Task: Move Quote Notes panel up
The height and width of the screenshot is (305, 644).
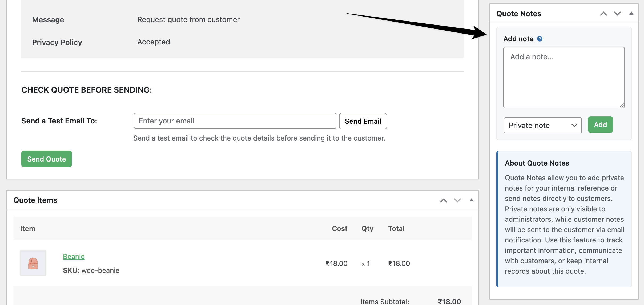Action: tap(603, 14)
